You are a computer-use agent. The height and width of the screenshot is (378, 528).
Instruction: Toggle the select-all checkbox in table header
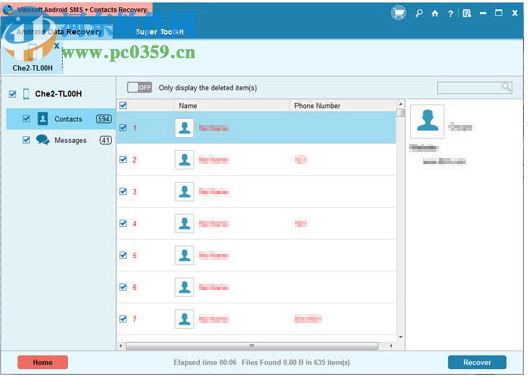pos(123,105)
